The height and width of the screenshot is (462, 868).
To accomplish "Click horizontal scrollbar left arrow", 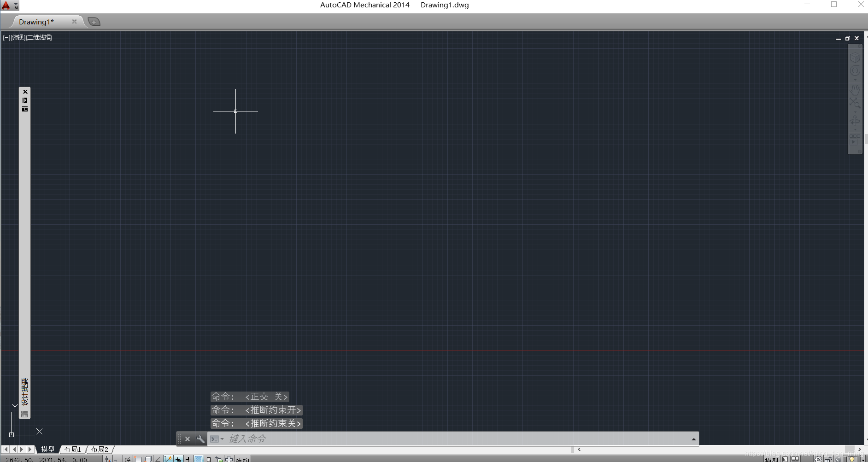I will pyautogui.click(x=579, y=449).
